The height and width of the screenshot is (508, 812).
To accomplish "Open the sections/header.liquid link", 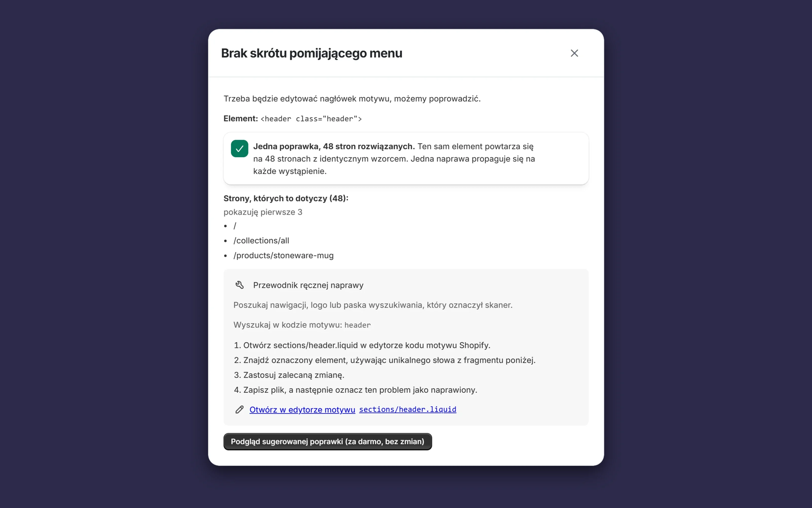I will pos(408,409).
